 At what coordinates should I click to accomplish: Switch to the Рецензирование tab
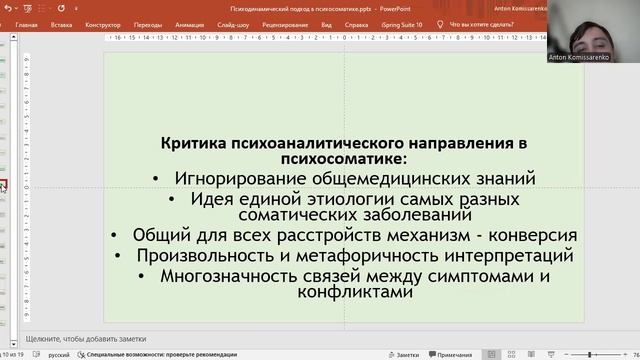[x=285, y=25]
